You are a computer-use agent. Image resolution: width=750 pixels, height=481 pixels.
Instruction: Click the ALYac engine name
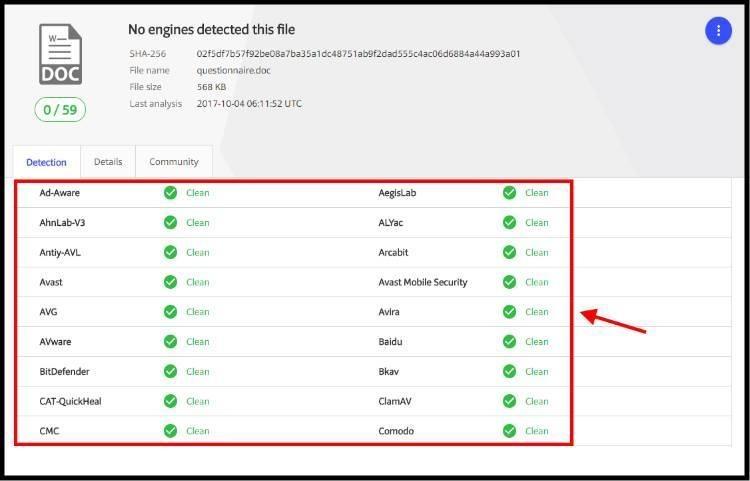tap(390, 222)
